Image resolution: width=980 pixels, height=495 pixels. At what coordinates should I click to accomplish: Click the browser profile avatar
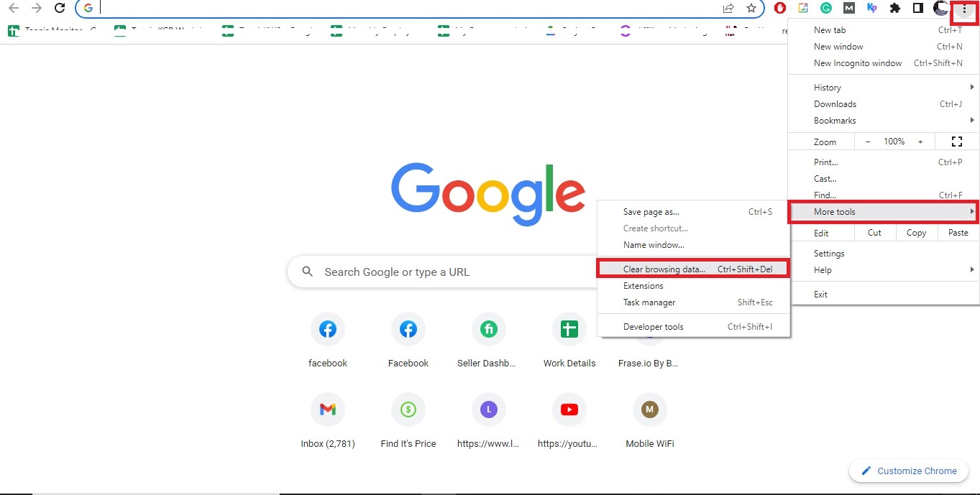(x=940, y=8)
